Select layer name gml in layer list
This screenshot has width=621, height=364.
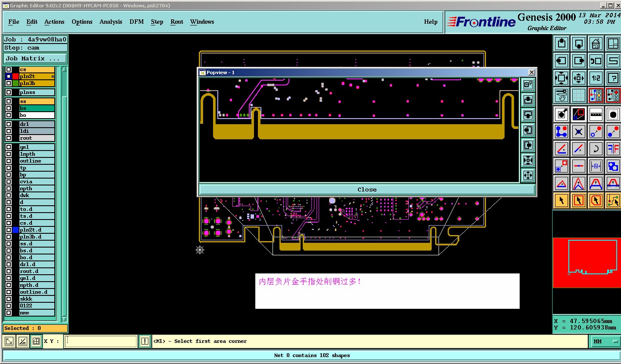tap(37, 147)
